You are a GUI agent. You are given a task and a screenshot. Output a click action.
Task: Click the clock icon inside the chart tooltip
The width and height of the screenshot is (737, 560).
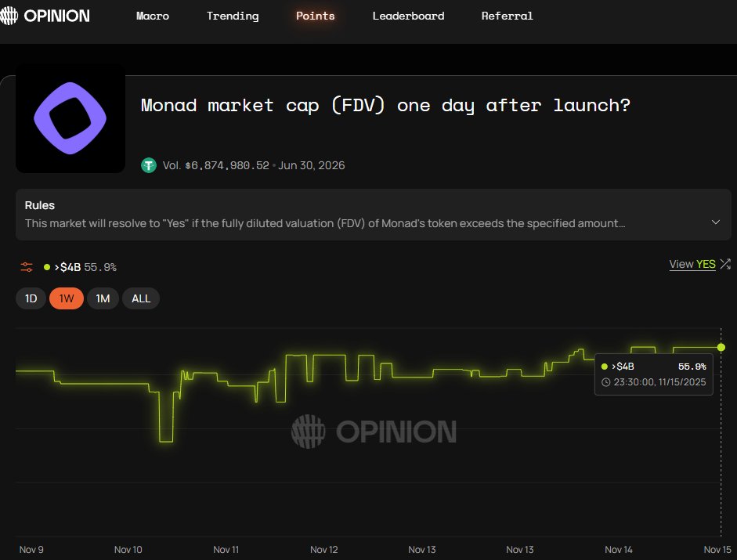[605, 383]
